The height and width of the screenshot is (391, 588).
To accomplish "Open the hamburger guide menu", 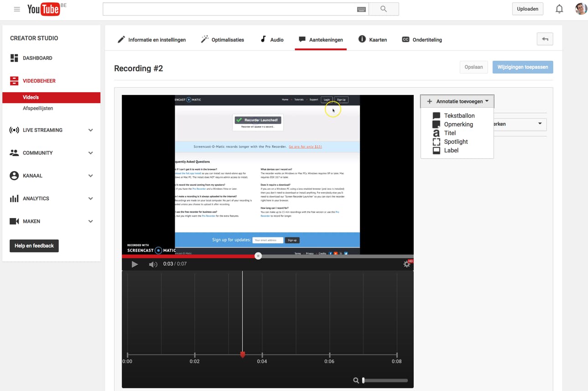I will [17, 9].
